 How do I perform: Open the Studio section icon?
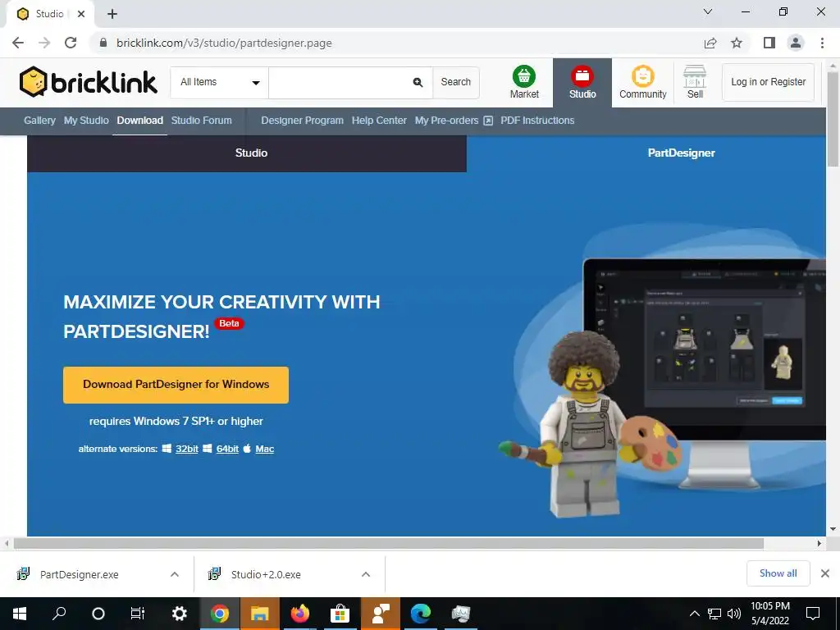pyautogui.click(x=582, y=82)
